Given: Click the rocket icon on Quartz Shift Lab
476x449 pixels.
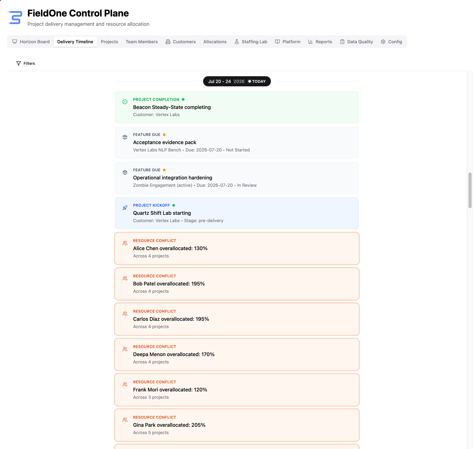Looking at the screenshot, I should pyautogui.click(x=125, y=208).
